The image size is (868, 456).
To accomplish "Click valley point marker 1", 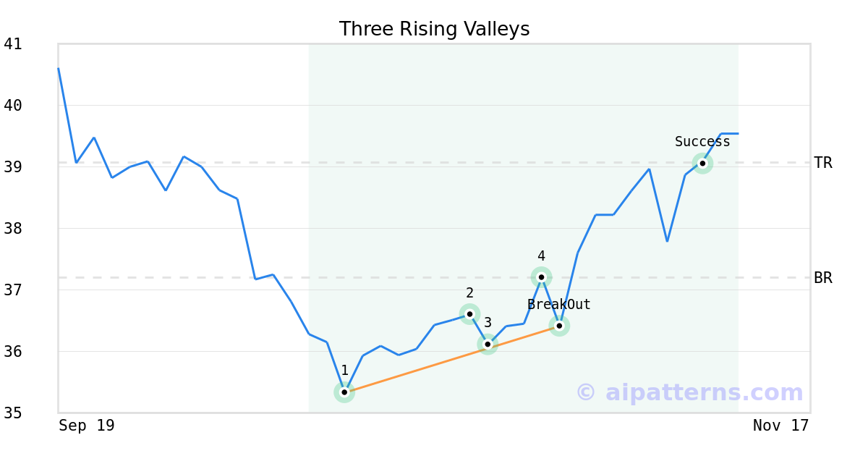I will coord(344,392).
